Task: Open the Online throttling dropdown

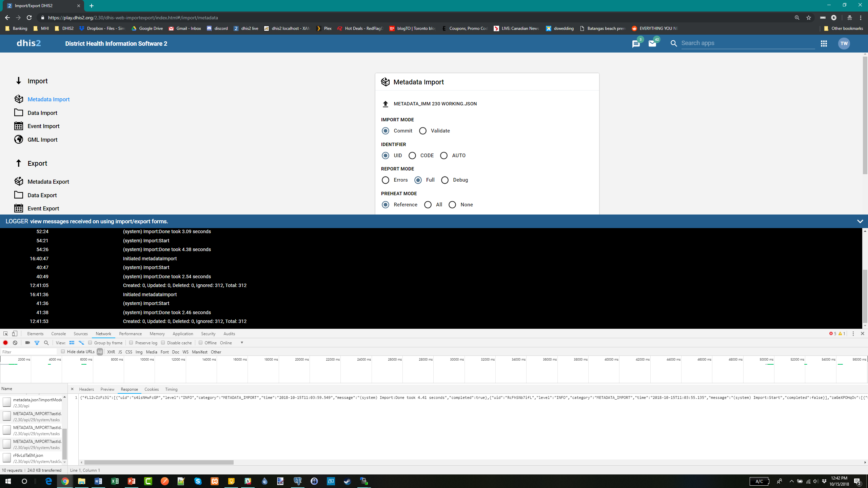Action: click(x=232, y=343)
